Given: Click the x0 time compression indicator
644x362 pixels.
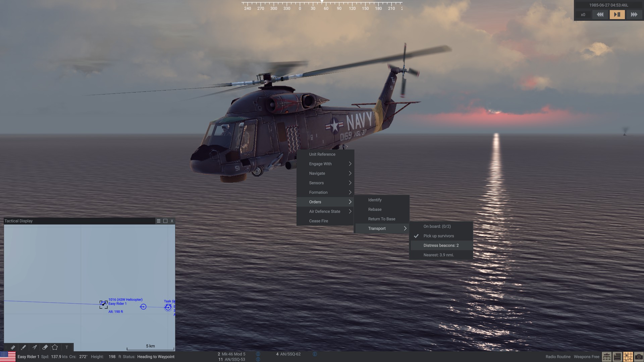Looking at the screenshot, I should coord(583,15).
